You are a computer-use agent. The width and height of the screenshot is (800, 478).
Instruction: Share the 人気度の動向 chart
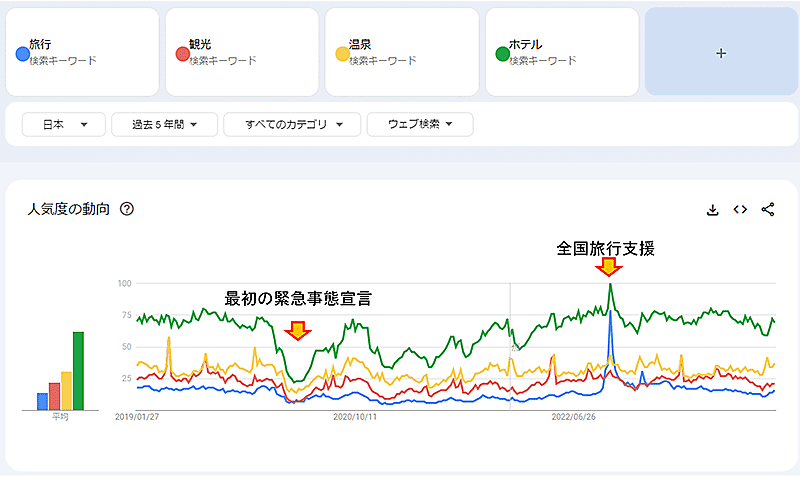(x=768, y=210)
